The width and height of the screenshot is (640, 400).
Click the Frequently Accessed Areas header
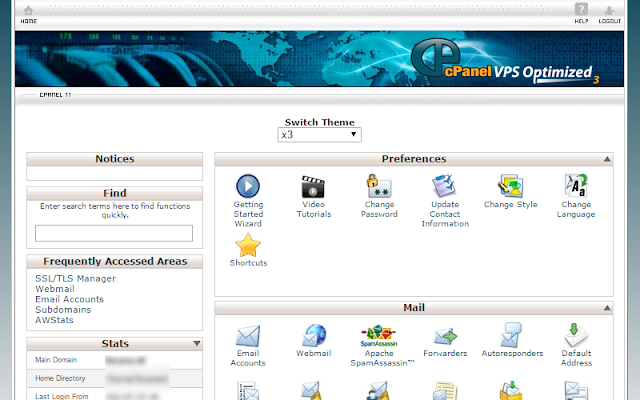pyautogui.click(x=115, y=261)
